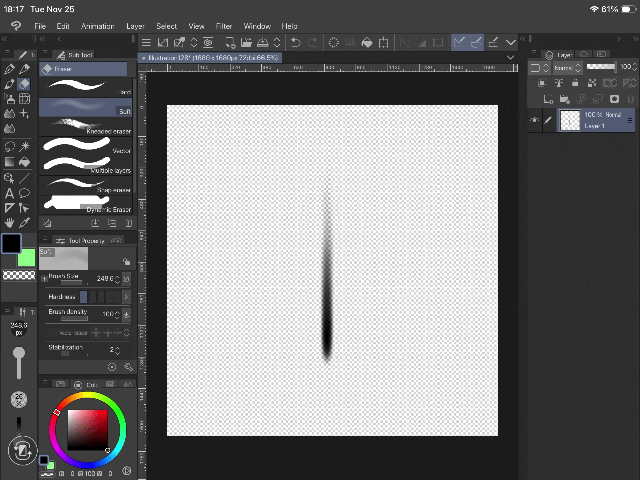640x480 pixels.
Task: Open the Window menu
Action: point(257,26)
